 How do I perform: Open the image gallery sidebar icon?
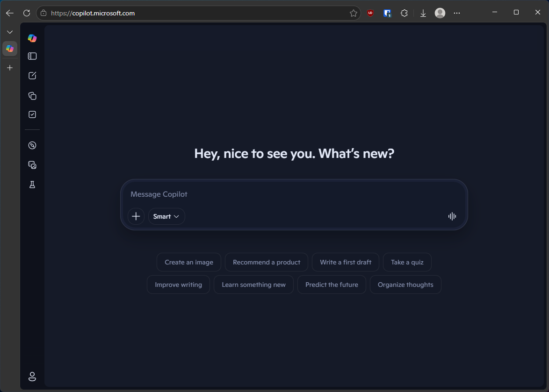click(32, 165)
